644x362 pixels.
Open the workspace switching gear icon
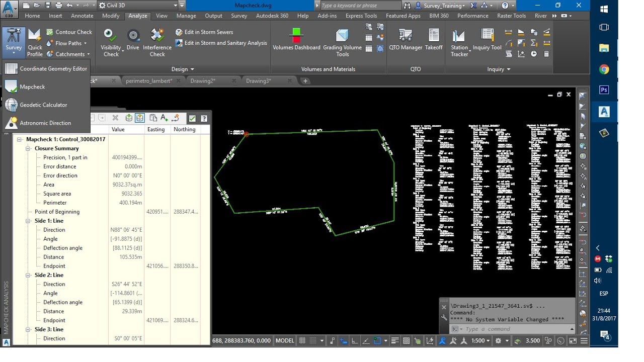coord(498,340)
